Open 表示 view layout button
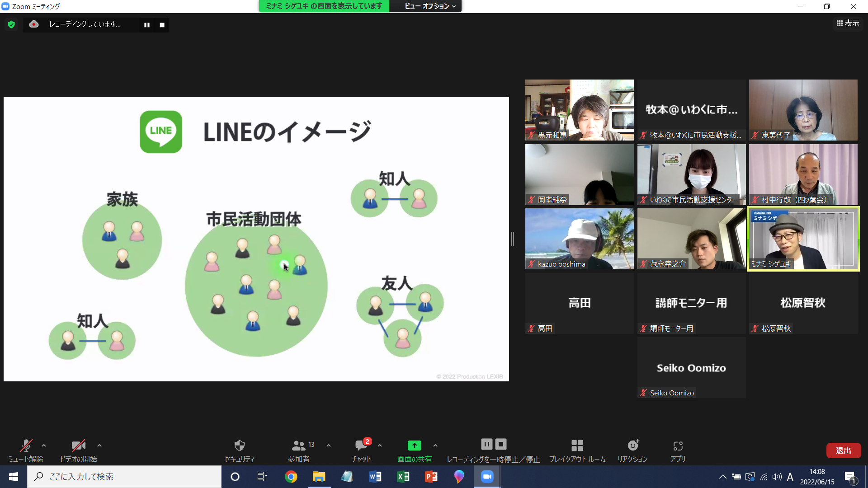868x488 pixels. 848,23
